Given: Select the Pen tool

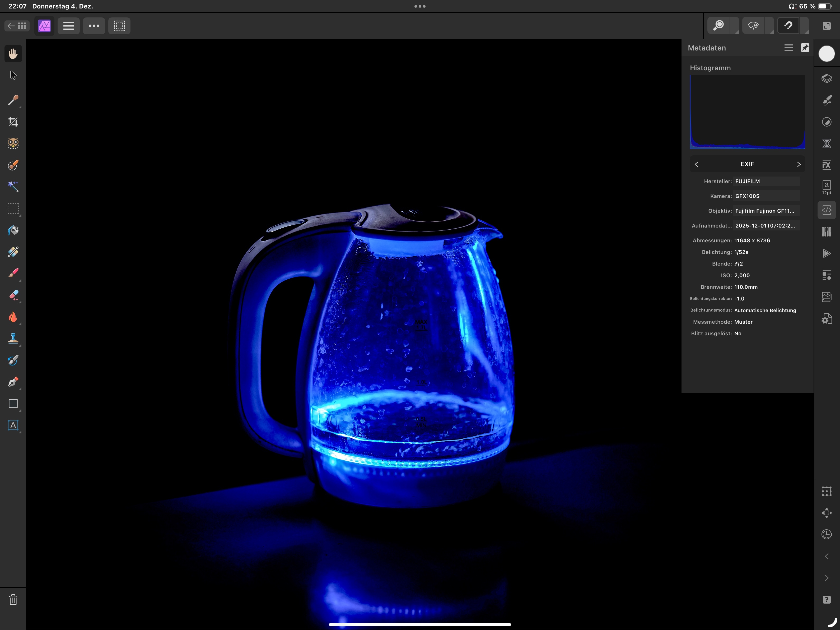Looking at the screenshot, I should pyautogui.click(x=13, y=382).
